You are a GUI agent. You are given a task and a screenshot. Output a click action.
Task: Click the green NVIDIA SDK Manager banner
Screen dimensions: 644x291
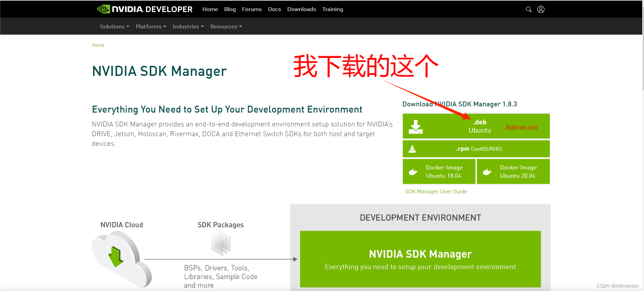pyautogui.click(x=420, y=259)
